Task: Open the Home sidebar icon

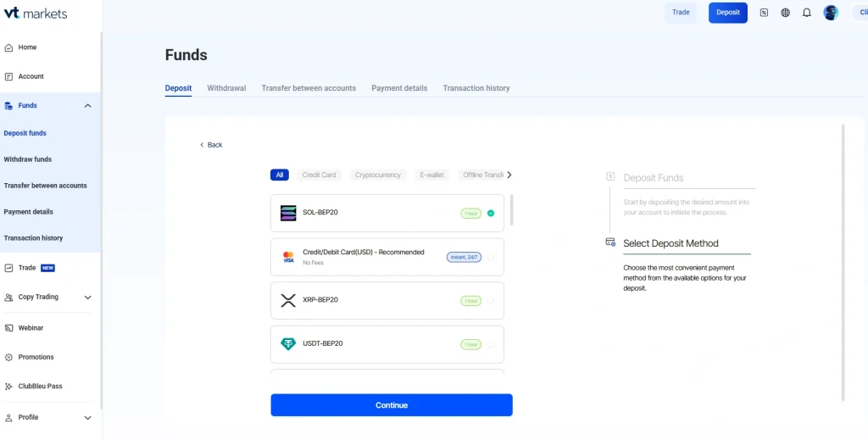Action: coord(8,47)
